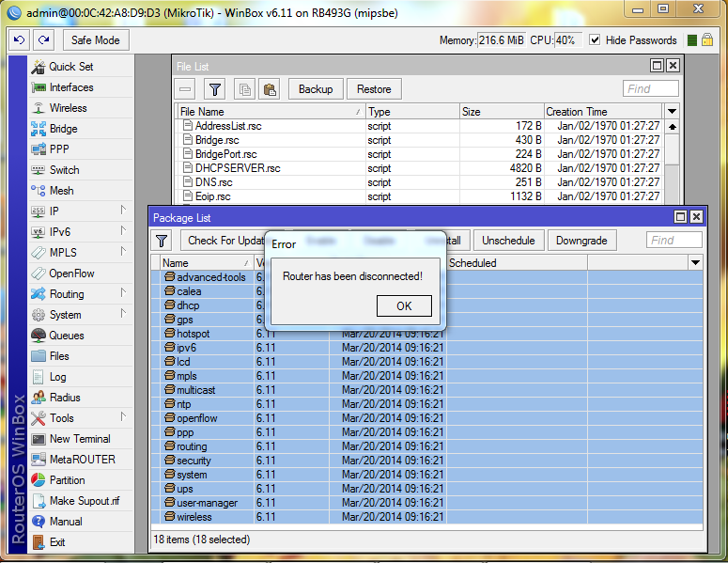
Task: Open Files from the sidebar
Action: (59, 356)
